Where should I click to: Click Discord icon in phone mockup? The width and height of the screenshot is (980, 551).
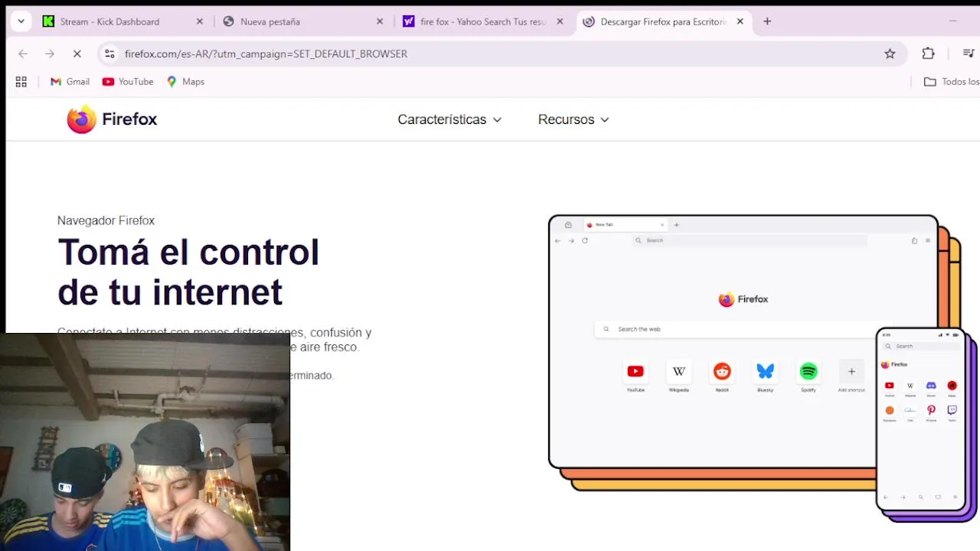click(x=931, y=387)
